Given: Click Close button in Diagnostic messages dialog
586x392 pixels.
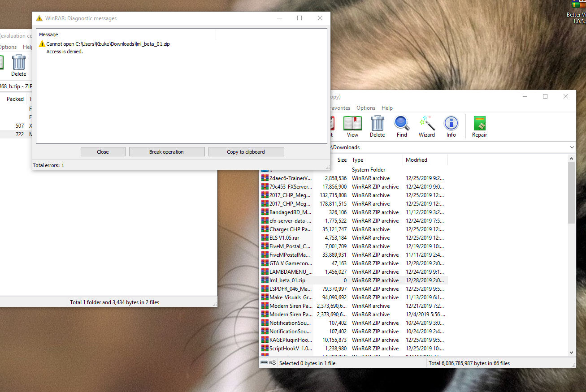Looking at the screenshot, I should (x=103, y=152).
